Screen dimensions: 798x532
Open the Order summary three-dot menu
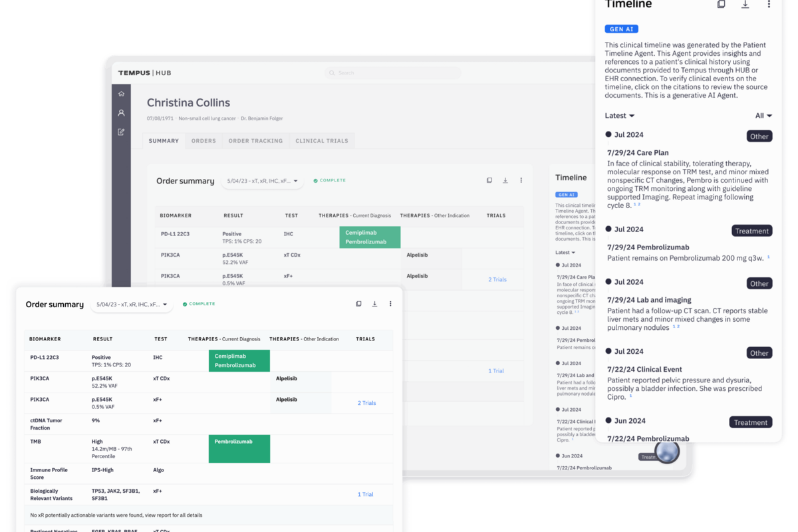(390, 303)
